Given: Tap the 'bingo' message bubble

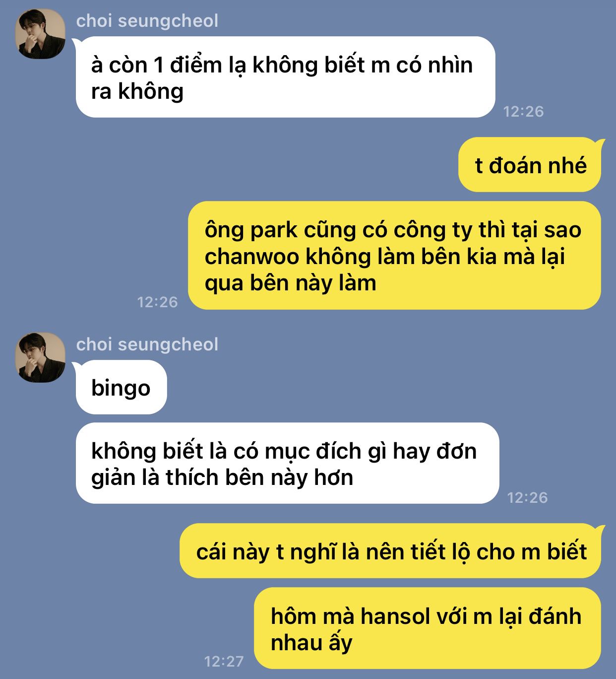Looking at the screenshot, I should point(121,388).
